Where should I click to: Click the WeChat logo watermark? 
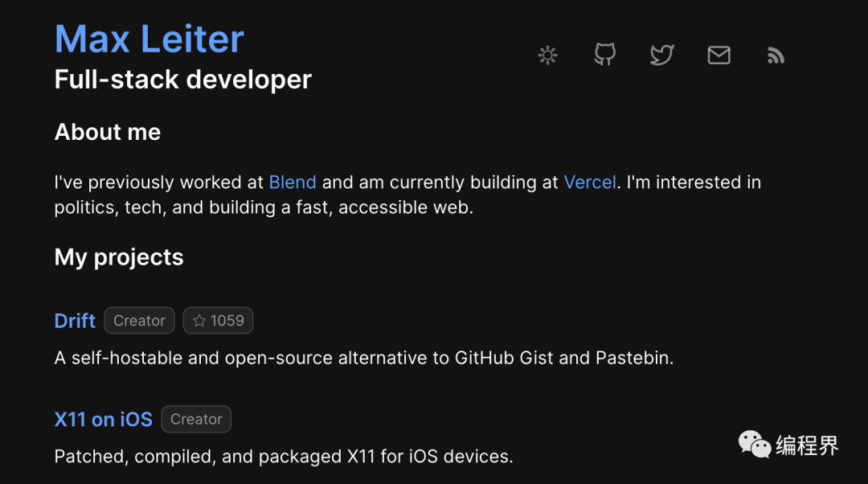coord(754,444)
